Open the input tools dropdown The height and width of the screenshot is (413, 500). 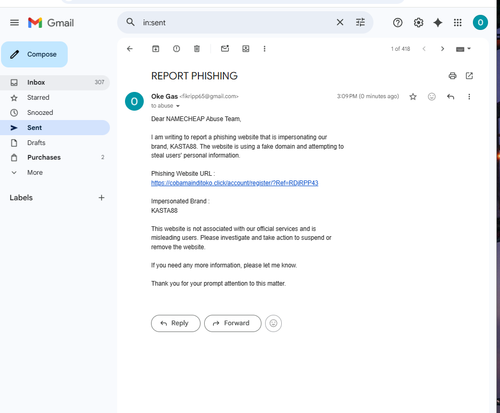[463, 49]
